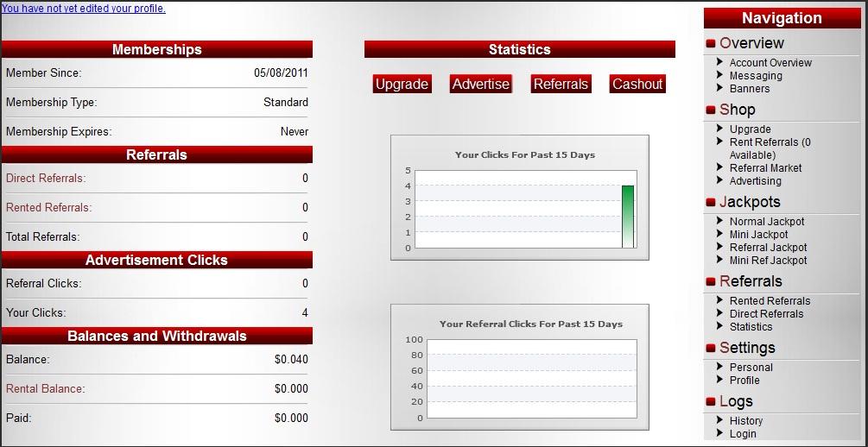Click the arrow icon beside Normal Jackpot

coord(719,220)
